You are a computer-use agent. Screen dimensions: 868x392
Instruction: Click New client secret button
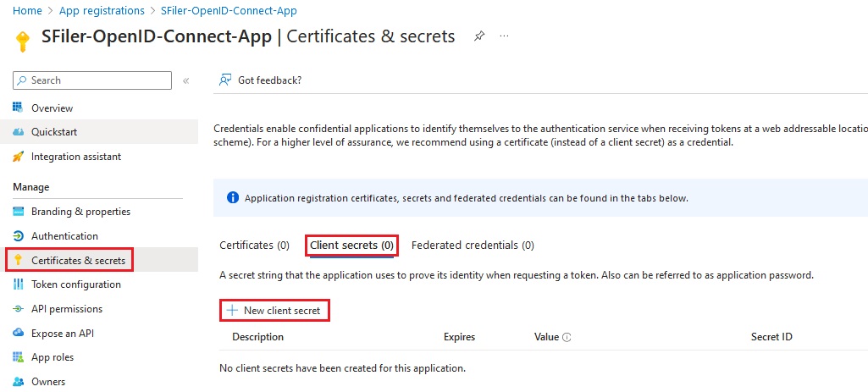coord(275,311)
